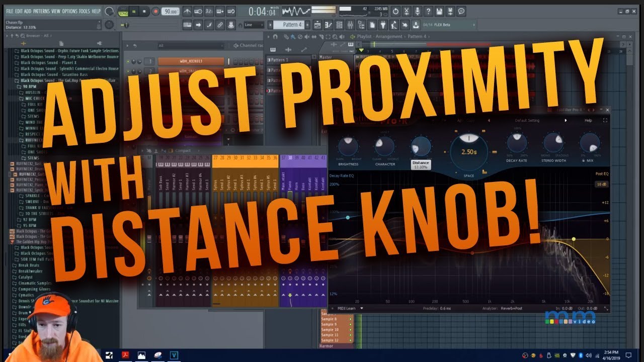This screenshot has width=644, height=362.
Task: Open the Post EQ 18 dB range dropdown
Action: coord(601,185)
